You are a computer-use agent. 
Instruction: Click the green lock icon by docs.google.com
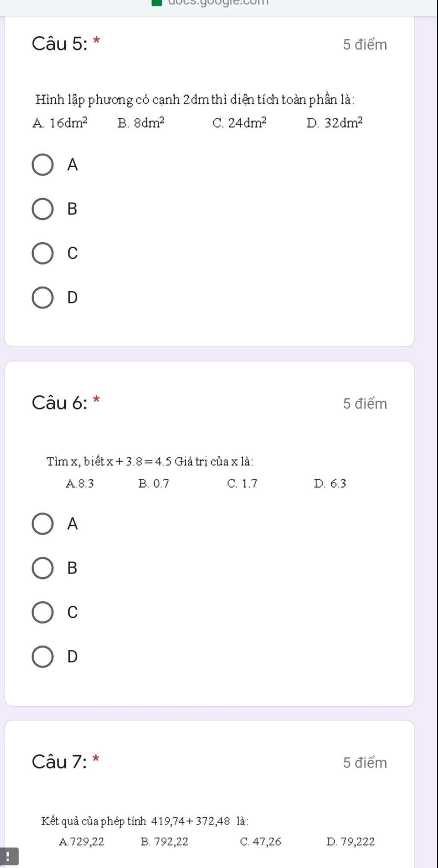click(158, 3)
